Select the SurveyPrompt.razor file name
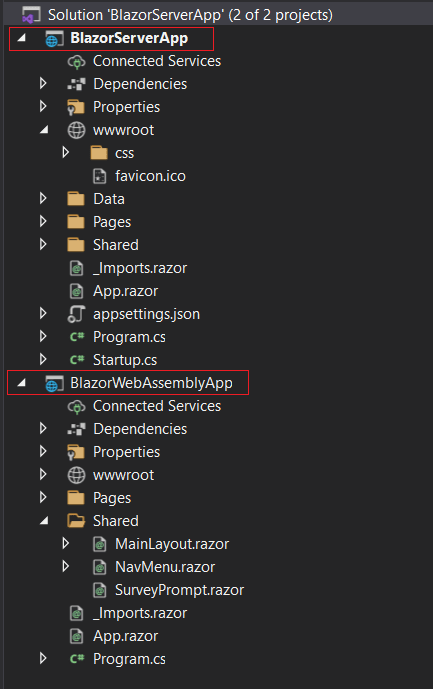Screen dimensions: 433x689 (179, 590)
